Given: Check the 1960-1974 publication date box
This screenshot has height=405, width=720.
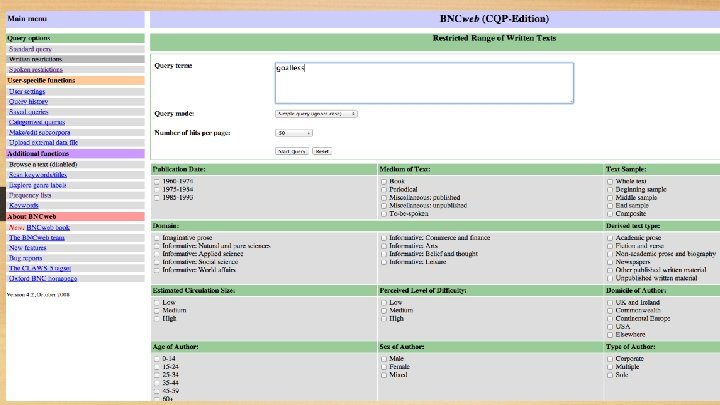Looking at the screenshot, I should [x=157, y=181].
